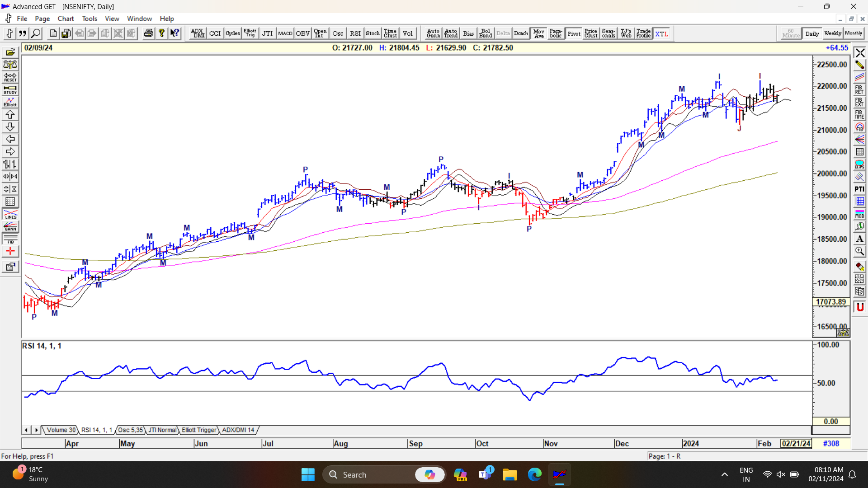This screenshot has width=868, height=488.
Task: Select the Ellipse drawing tool
Action: point(859,164)
